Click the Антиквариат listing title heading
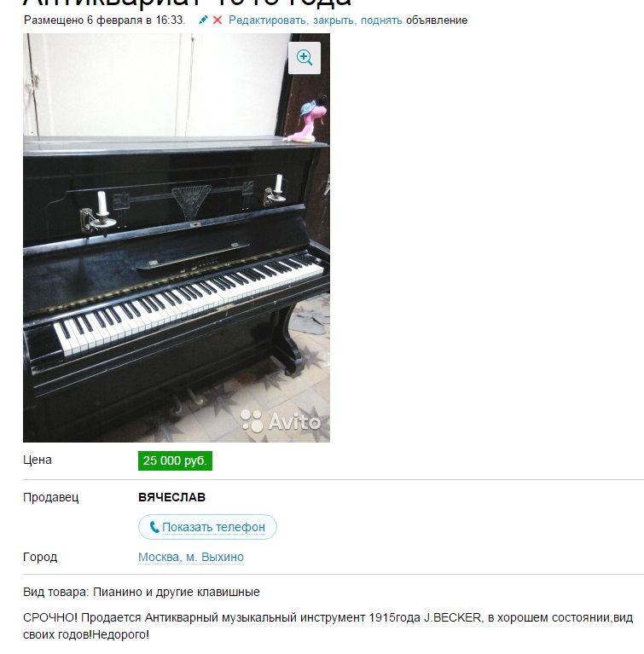 188,3
